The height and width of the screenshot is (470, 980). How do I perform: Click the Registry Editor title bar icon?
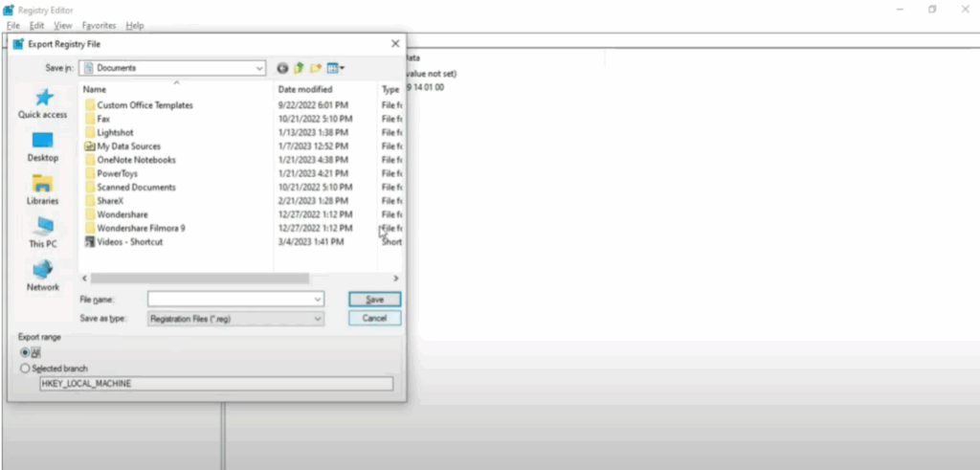click(x=9, y=10)
